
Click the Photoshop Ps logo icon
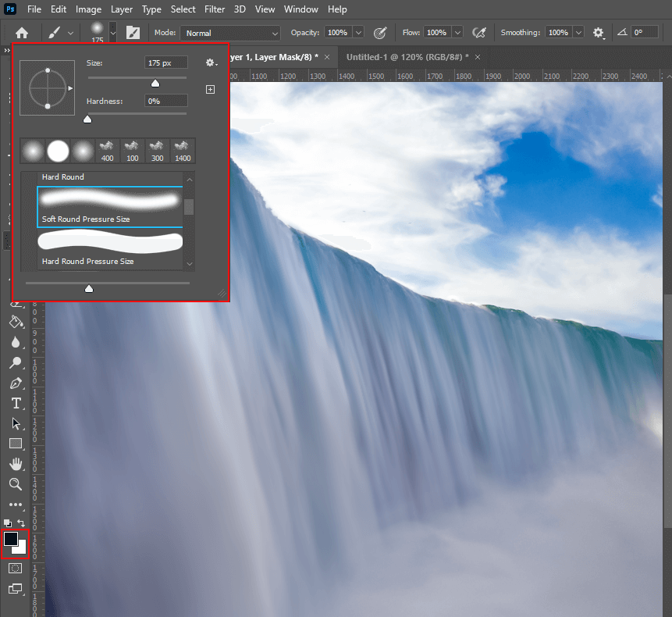10,9
